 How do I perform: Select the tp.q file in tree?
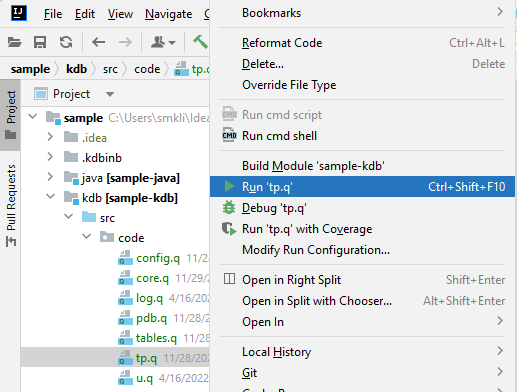tap(115, 357)
